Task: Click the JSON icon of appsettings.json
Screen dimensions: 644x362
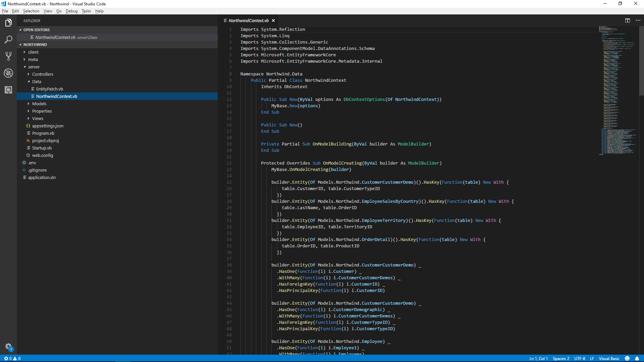Action: [x=28, y=126]
